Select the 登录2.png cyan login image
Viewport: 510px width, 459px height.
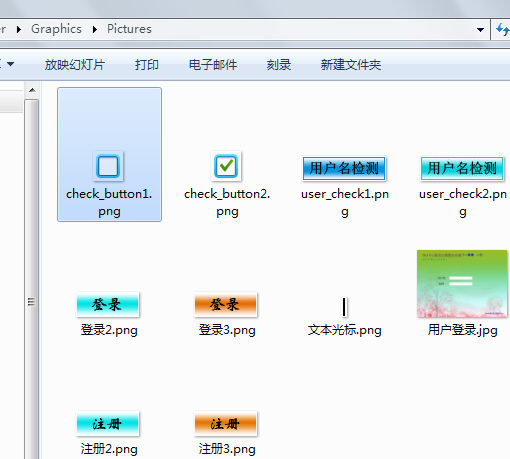click(108, 305)
